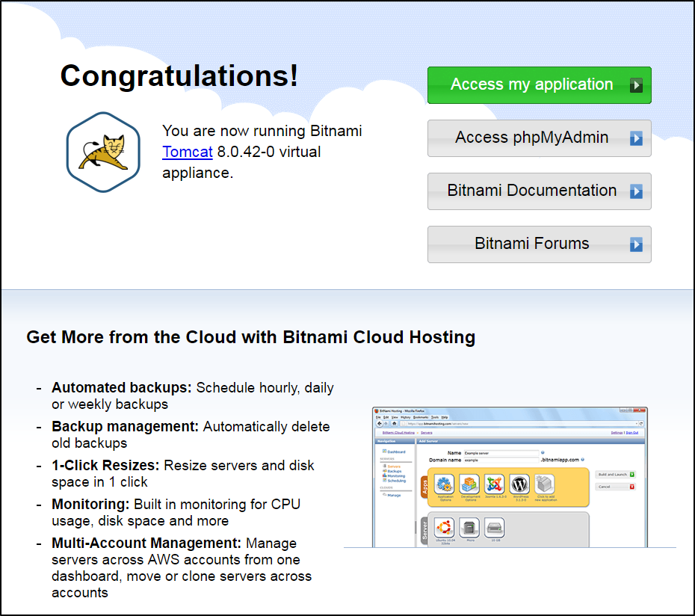The width and height of the screenshot is (695, 616).
Task: Click blue arrow icon on Access phpMyAdmin
Action: coord(636,138)
